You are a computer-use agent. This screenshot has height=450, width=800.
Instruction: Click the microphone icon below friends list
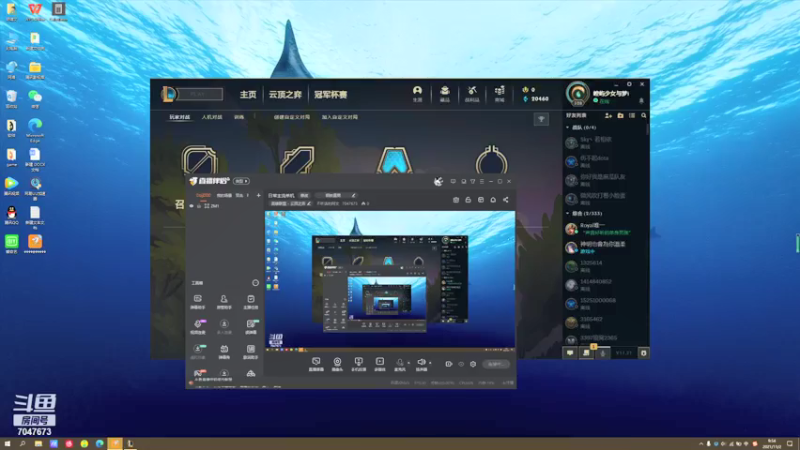(603, 353)
